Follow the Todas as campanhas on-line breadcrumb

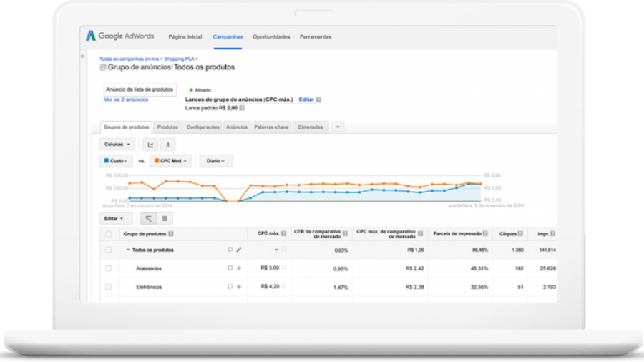129,59
